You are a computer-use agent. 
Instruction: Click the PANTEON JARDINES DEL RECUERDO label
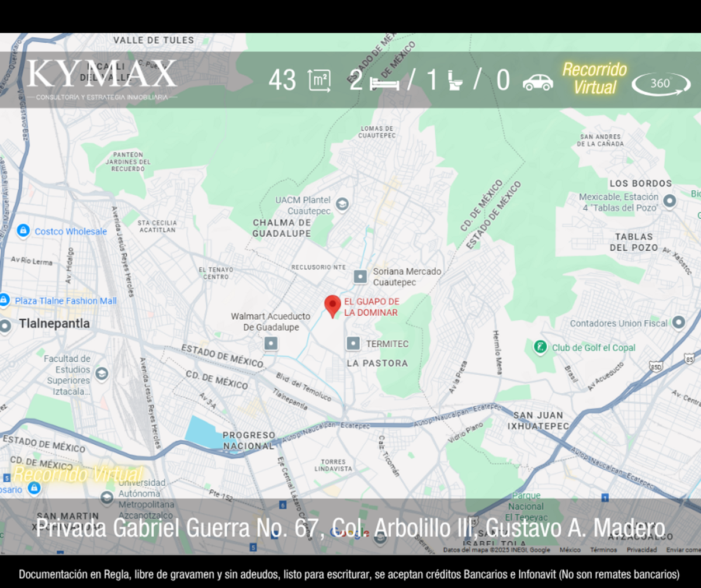[128, 162]
